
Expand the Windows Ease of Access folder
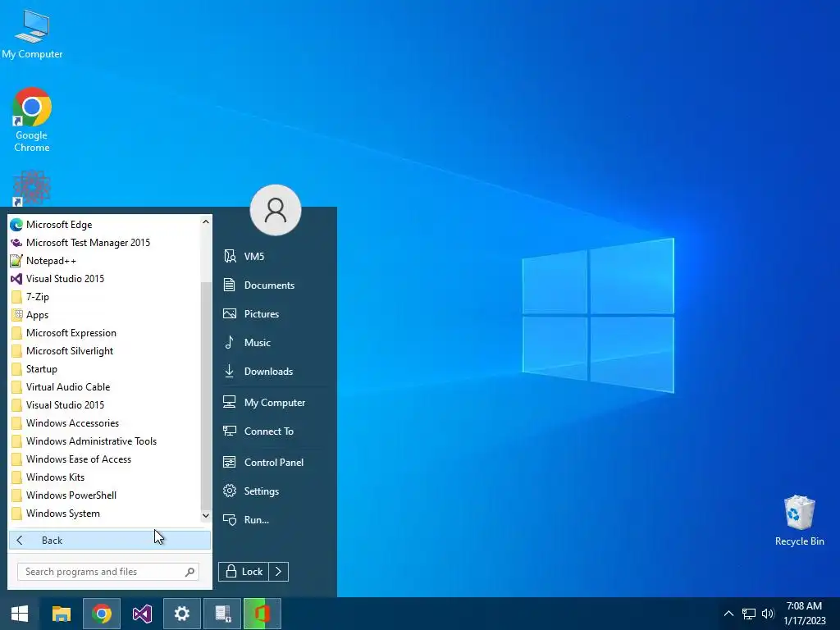[x=104, y=459]
